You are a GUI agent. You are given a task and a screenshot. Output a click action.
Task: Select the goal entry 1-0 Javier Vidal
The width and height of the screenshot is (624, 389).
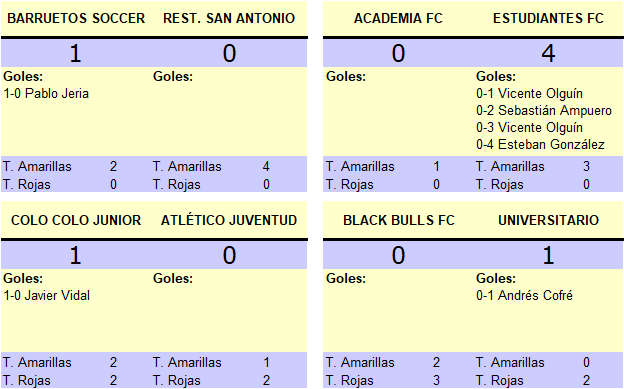47,295
